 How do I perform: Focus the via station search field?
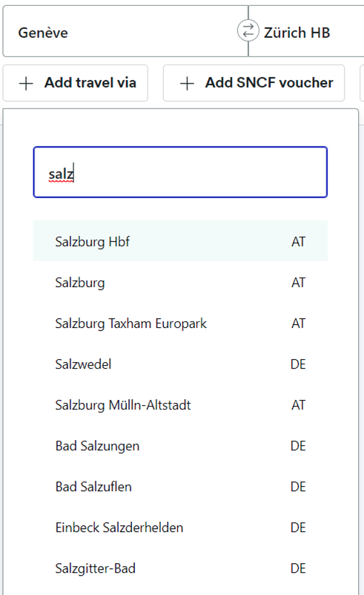click(180, 172)
